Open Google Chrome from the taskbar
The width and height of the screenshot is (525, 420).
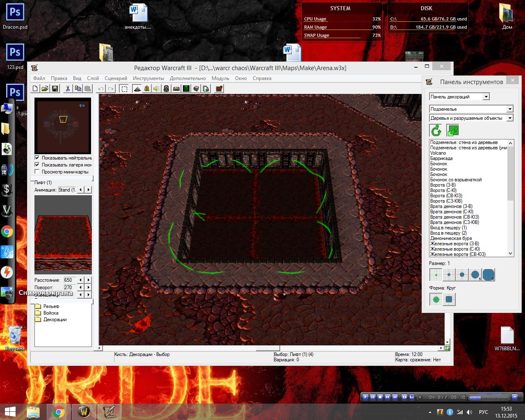(58, 411)
